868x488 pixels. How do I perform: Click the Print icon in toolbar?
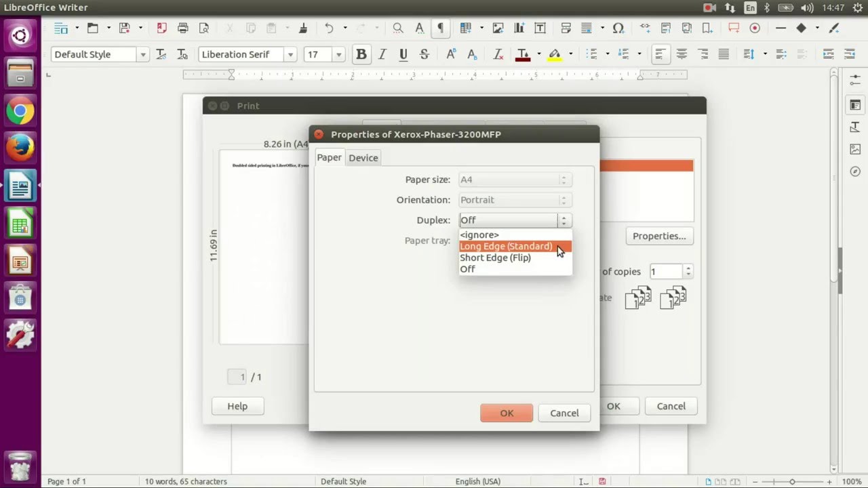pos(183,28)
